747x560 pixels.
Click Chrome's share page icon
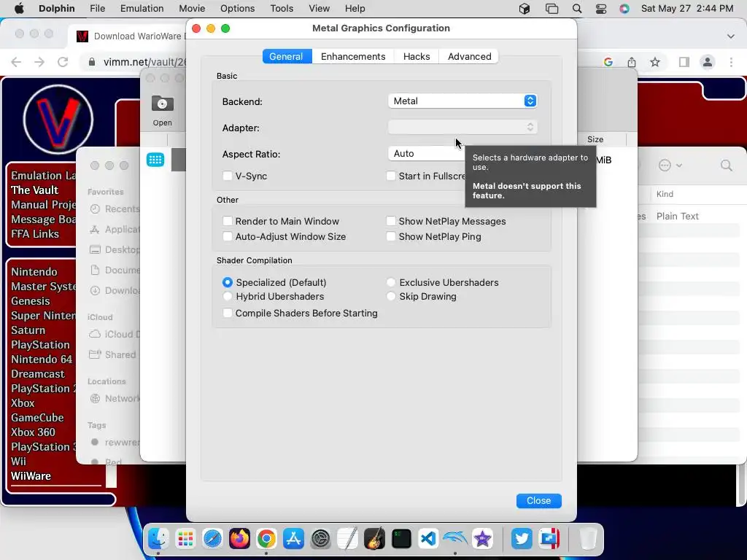coord(632,62)
